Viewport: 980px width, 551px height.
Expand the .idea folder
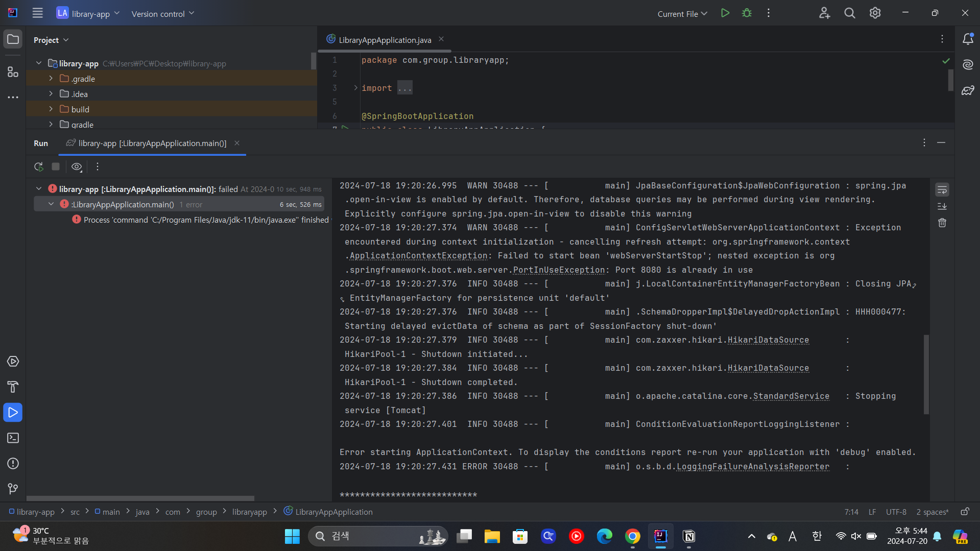pyautogui.click(x=51, y=94)
